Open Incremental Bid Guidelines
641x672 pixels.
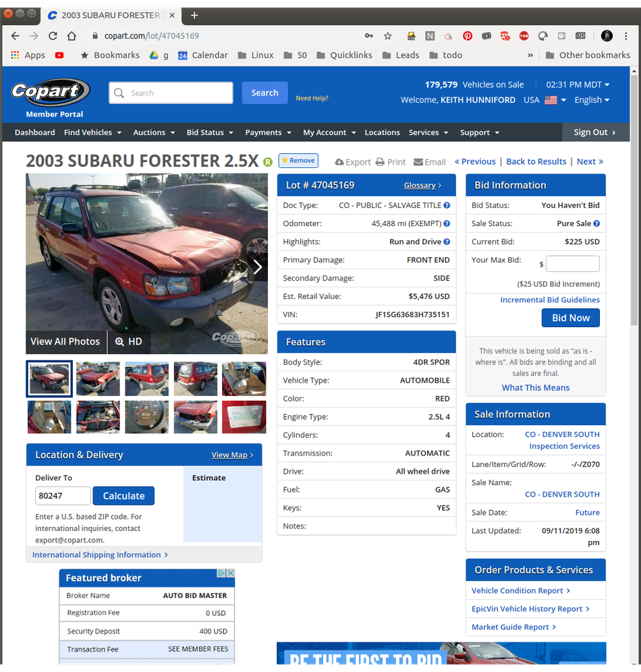point(550,300)
